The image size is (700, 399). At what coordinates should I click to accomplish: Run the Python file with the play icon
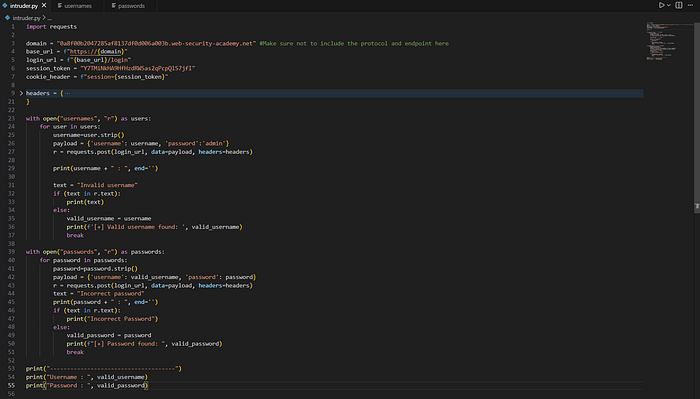[x=662, y=5]
